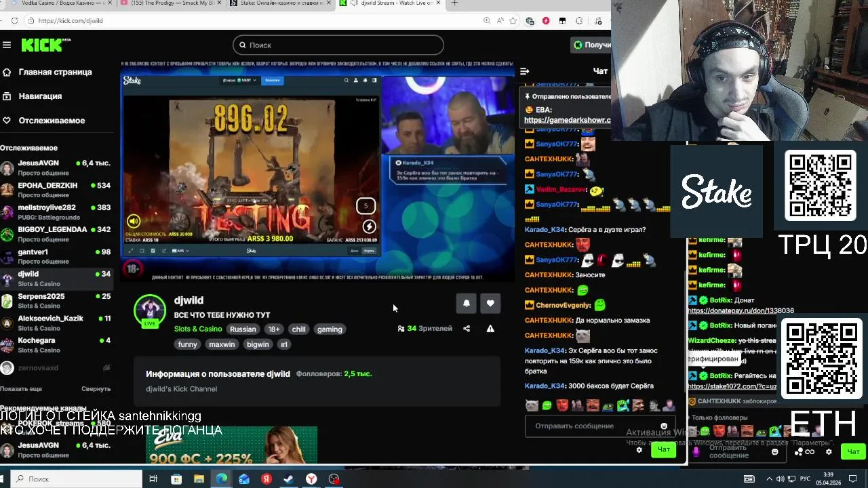Image resolution: width=868 pixels, height=488 pixels.
Task: Click Показать еще under followed channels
Action: click(21, 389)
